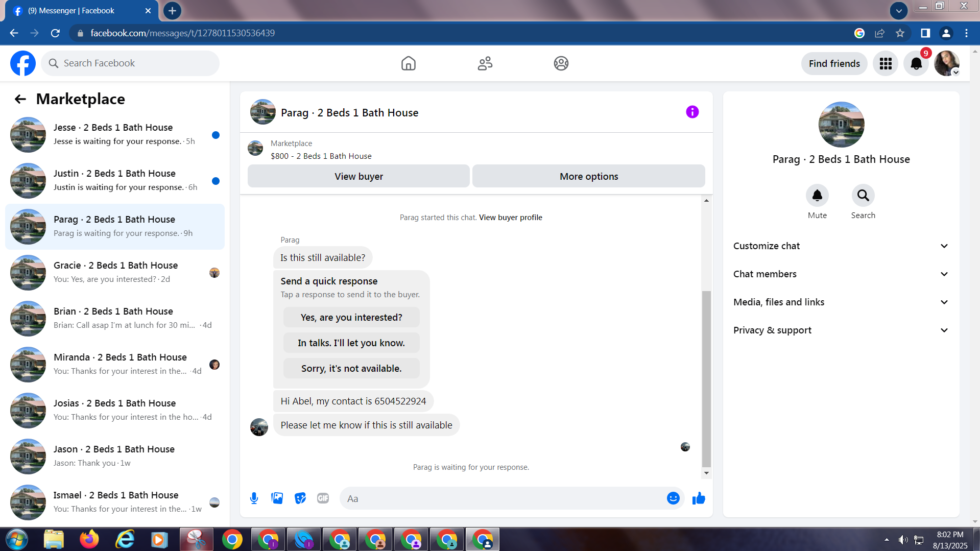The height and width of the screenshot is (551, 980).
Task: Expand Customize chat section
Action: [841, 246]
